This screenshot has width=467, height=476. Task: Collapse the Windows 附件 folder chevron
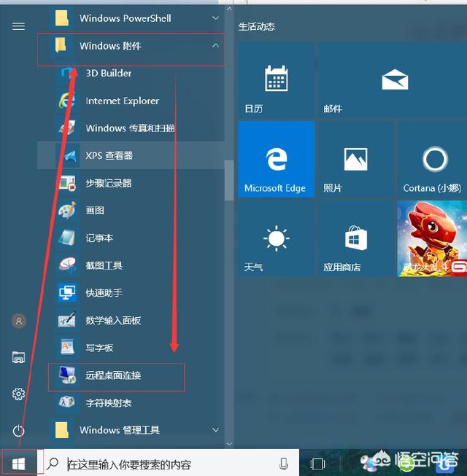point(215,46)
